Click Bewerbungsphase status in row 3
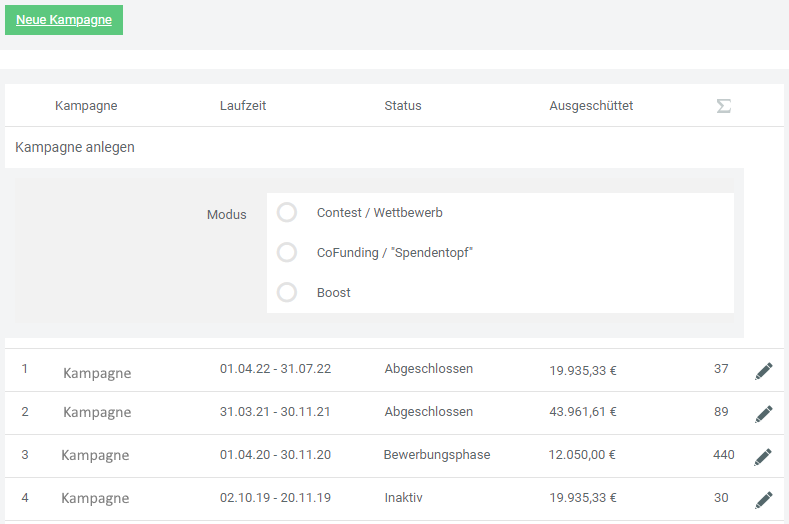This screenshot has height=524, width=789. 437,455
